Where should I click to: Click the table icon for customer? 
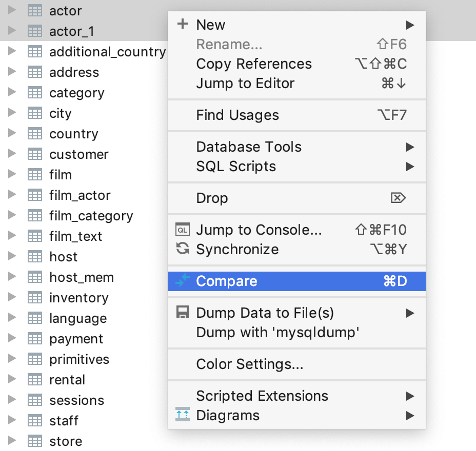click(35, 154)
